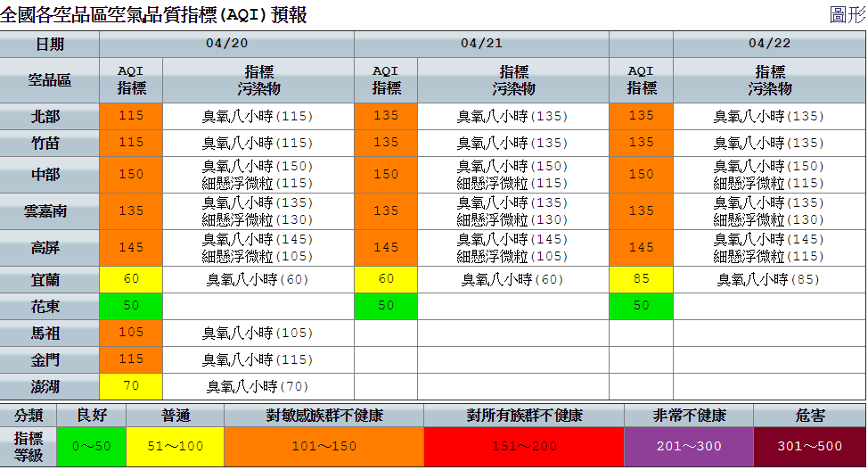The image size is (868, 470).
Task: Click the page title 全國各空品區空氣品質指標(AQI)預報
Action: (x=153, y=15)
